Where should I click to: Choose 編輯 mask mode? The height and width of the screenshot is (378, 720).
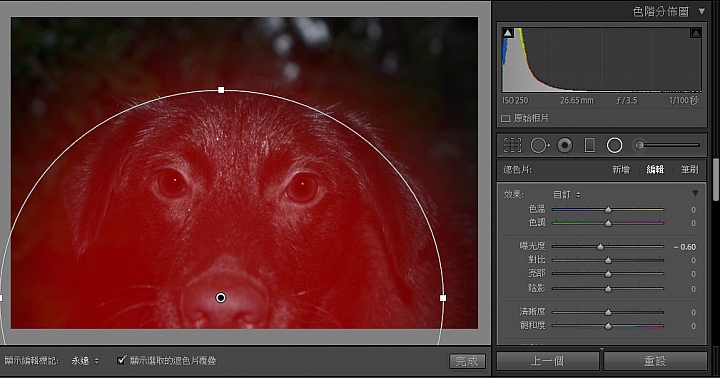pos(655,169)
